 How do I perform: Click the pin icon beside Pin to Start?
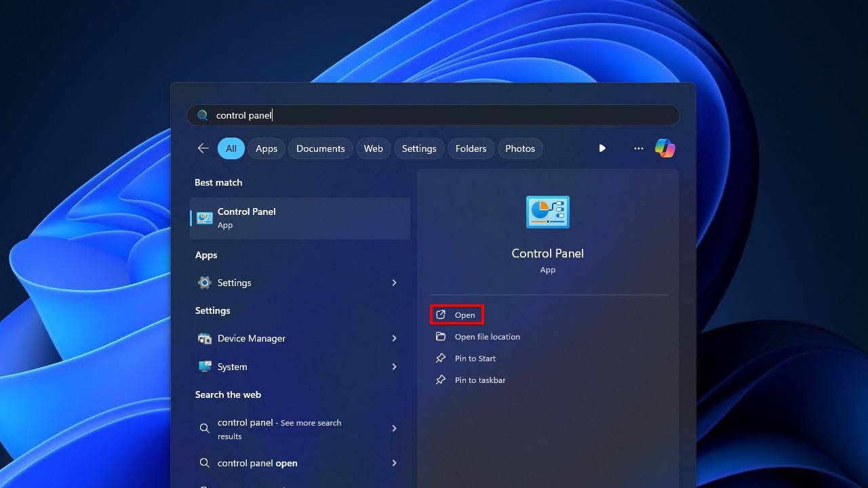point(441,358)
